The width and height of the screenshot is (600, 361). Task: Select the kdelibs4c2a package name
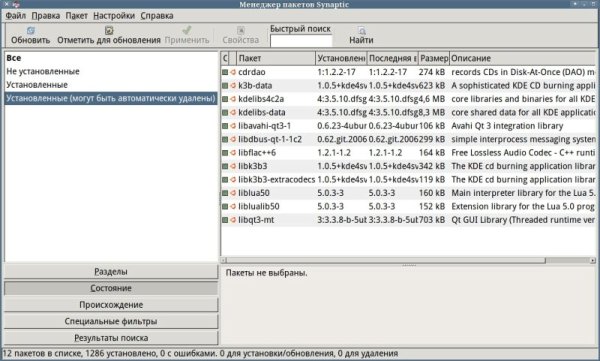(261, 99)
